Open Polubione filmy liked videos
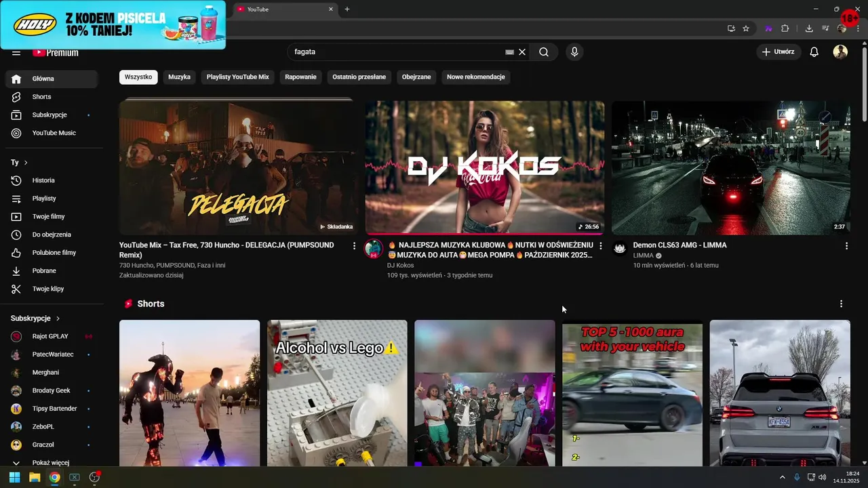The image size is (868, 488). [x=52, y=252]
